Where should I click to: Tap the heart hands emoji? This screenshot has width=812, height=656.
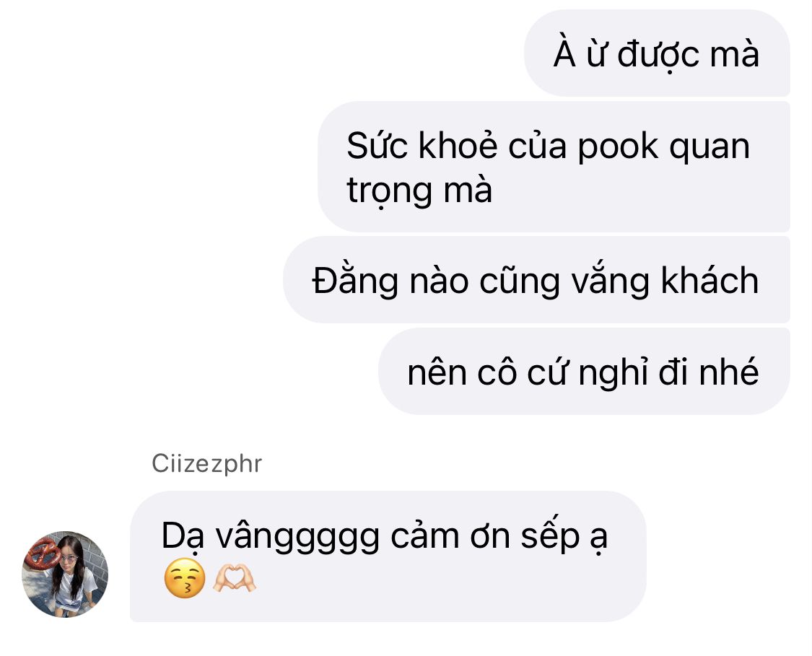point(235,579)
